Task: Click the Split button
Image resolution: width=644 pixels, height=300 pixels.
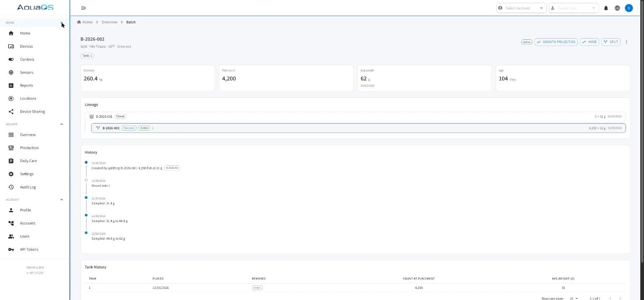Action: point(611,42)
